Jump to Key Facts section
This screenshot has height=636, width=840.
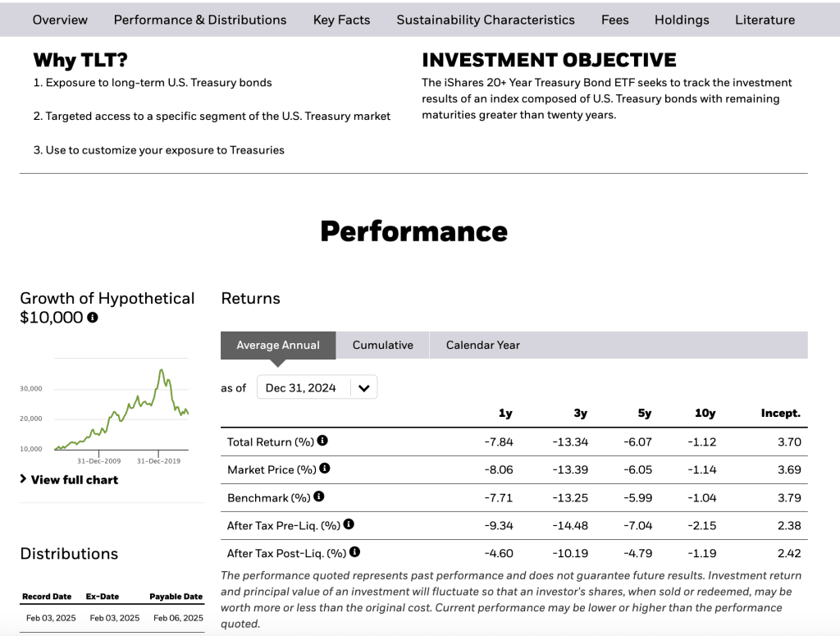click(341, 20)
